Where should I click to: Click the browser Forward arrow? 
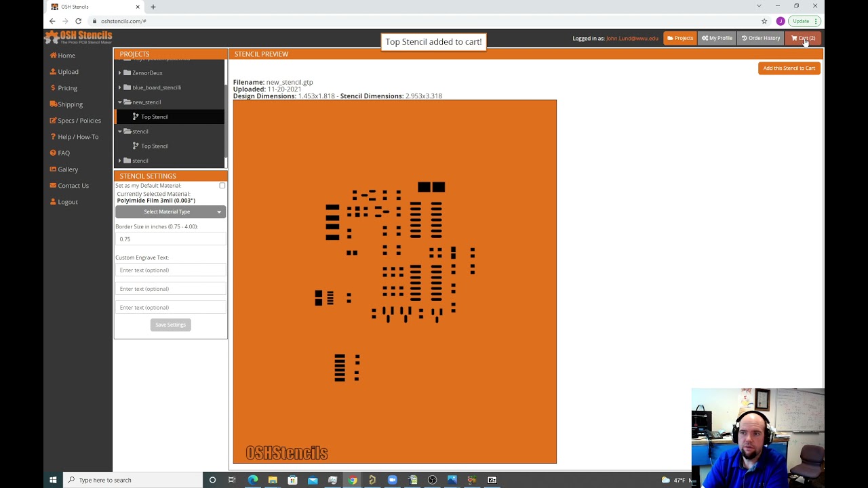tap(65, 21)
